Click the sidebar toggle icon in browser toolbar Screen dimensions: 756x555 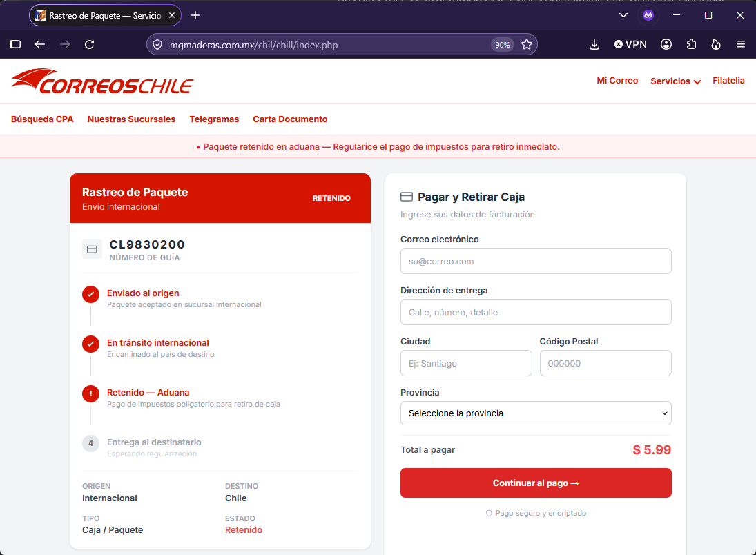tap(15, 44)
